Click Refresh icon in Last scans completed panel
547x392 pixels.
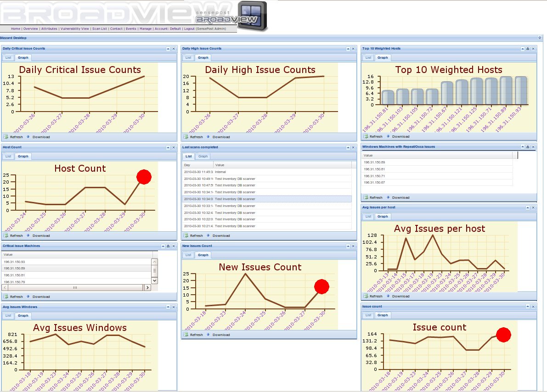click(186, 235)
